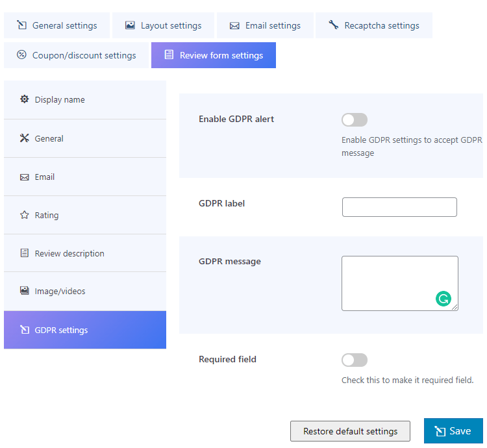Screen dimensions: 487x448
Task: Go to the Review description section
Action: point(85,253)
